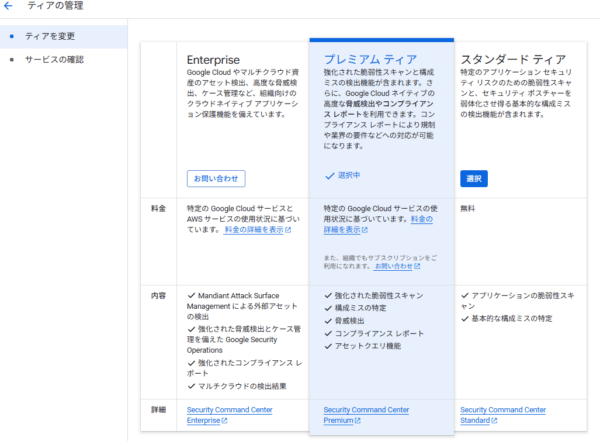Image resolution: width=600 pixels, height=441 pixels.
Task: Click the プレミアム ティア heading
Action: click(x=370, y=59)
